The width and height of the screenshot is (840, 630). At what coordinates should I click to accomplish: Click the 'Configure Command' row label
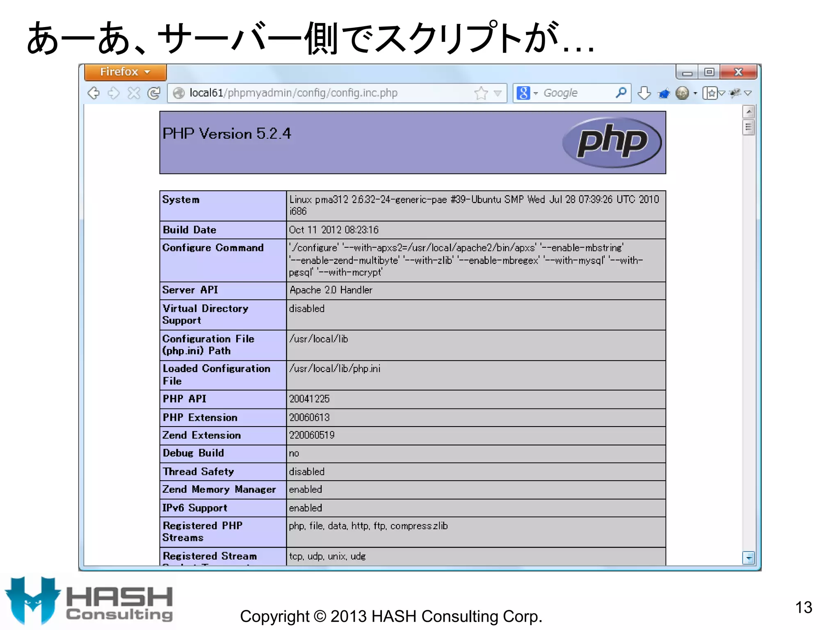coord(213,248)
